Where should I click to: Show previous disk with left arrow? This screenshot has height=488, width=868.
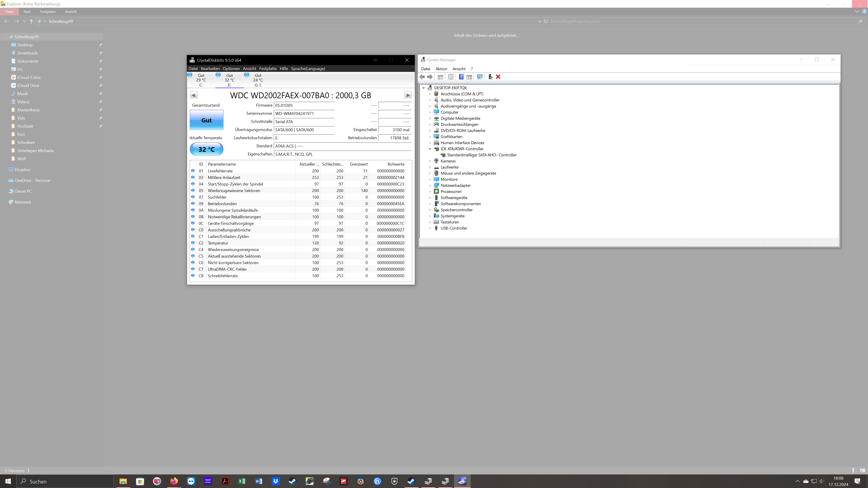pos(193,95)
